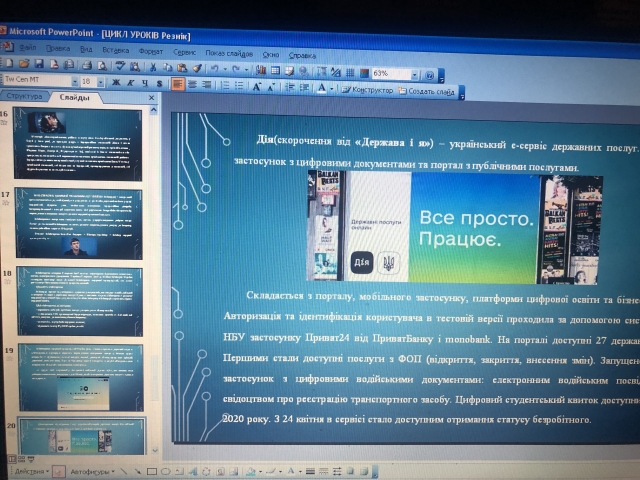Click the font color A swatch in the formatting toolbar
Viewport: 640px width, 480px height.
coord(322,88)
